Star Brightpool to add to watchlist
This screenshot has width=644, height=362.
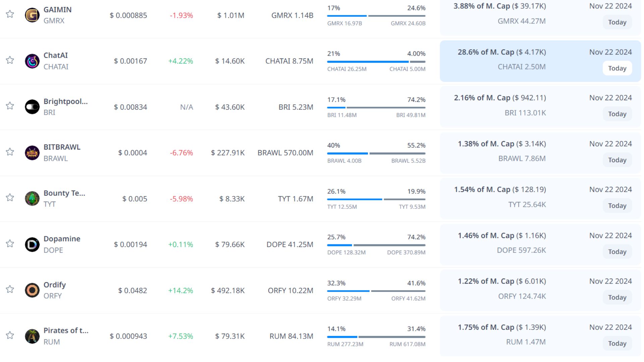(10, 106)
